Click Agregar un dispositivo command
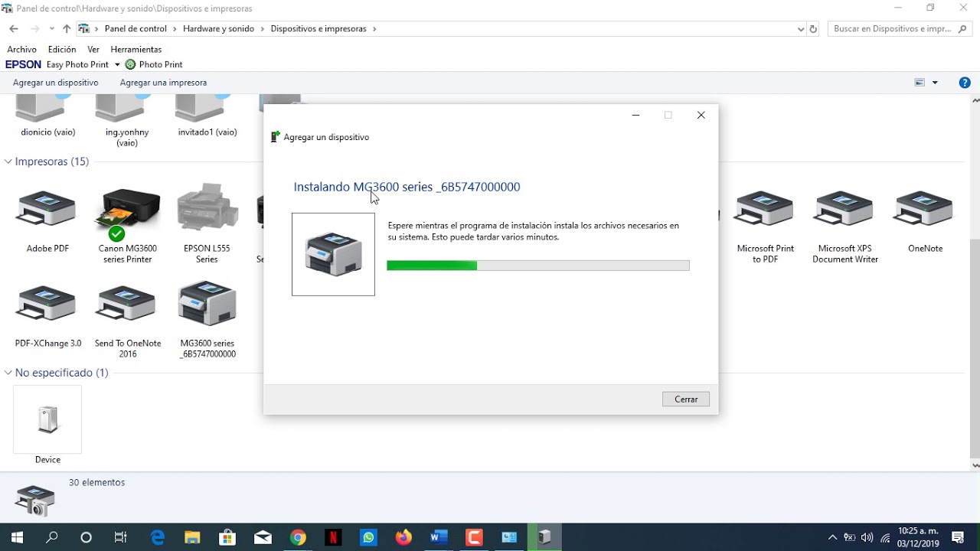 coord(56,83)
